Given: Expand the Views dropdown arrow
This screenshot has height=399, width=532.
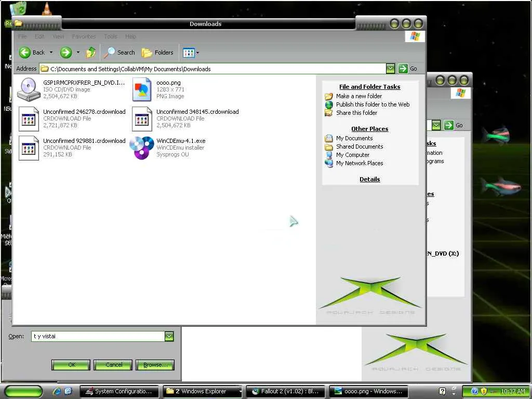Looking at the screenshot, I should 198,53.
